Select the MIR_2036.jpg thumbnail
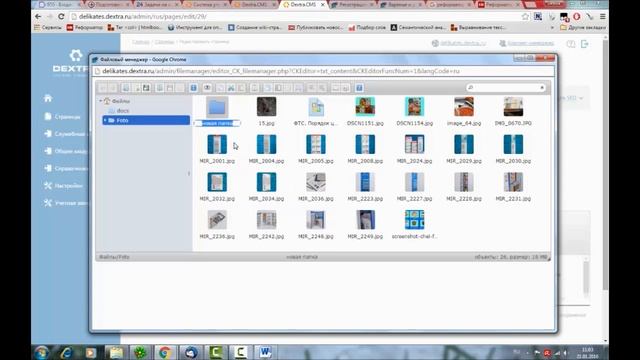The height and width of the screenshot is (360, 640). point(316,182)
